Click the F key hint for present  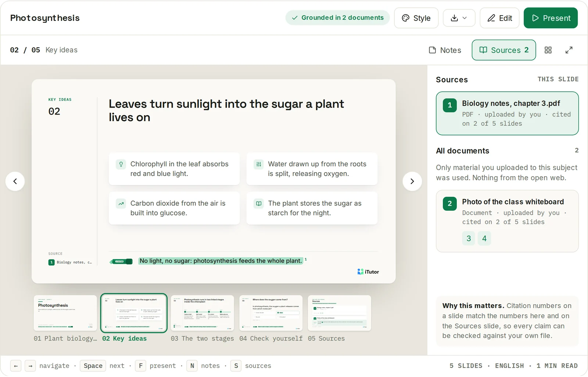point(141,366)
